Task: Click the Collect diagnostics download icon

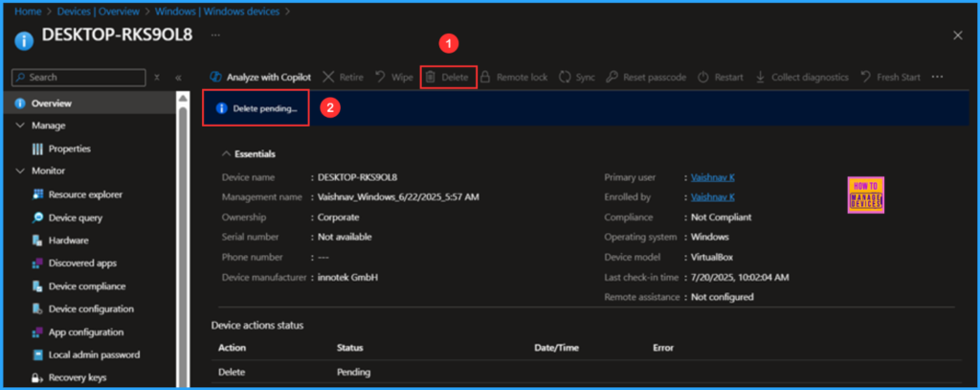Action: tap(761, 77)
